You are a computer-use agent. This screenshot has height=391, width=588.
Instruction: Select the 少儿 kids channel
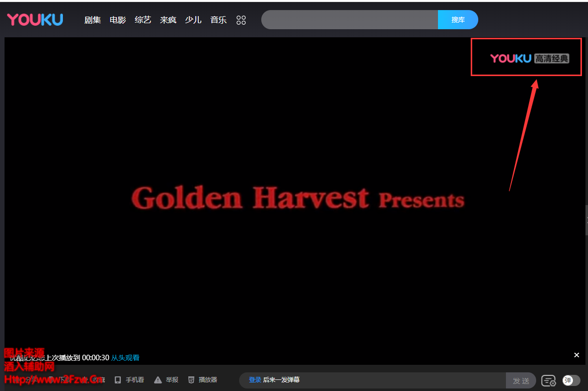pos(193,20)
